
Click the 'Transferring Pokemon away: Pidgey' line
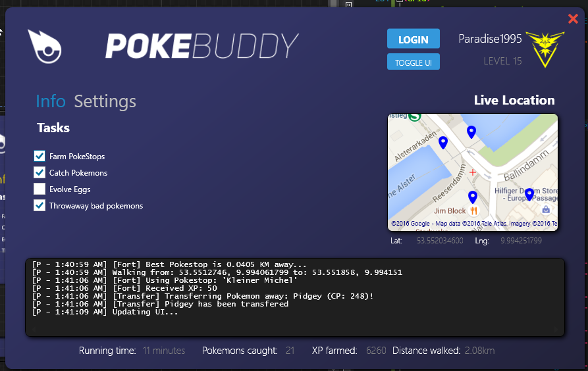[203, 296]
